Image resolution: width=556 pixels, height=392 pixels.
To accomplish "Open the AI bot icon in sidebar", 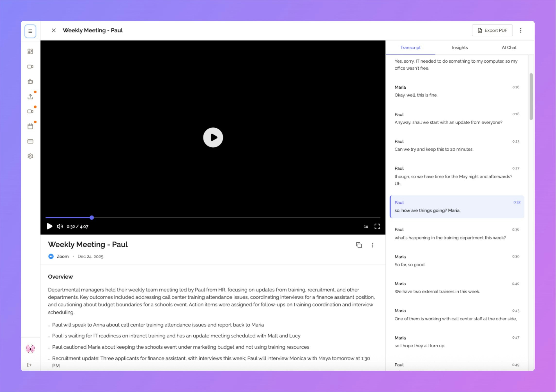I will coord(30,82).
